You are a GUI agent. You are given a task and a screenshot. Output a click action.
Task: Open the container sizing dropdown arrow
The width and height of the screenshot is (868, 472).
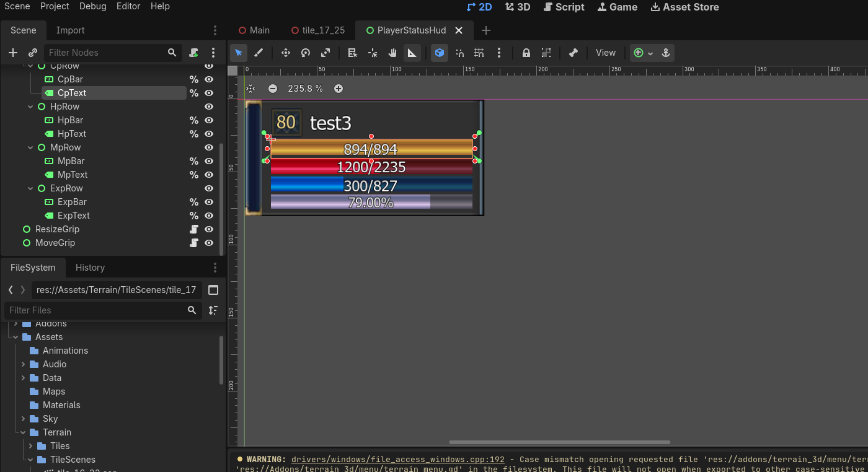tap(650, 53)
